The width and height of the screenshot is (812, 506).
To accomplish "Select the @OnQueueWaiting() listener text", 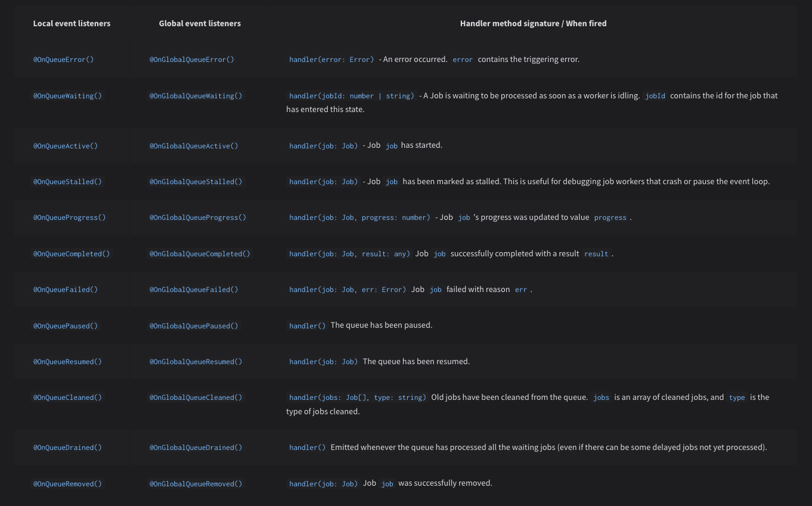I will click(x=67, y=96).
